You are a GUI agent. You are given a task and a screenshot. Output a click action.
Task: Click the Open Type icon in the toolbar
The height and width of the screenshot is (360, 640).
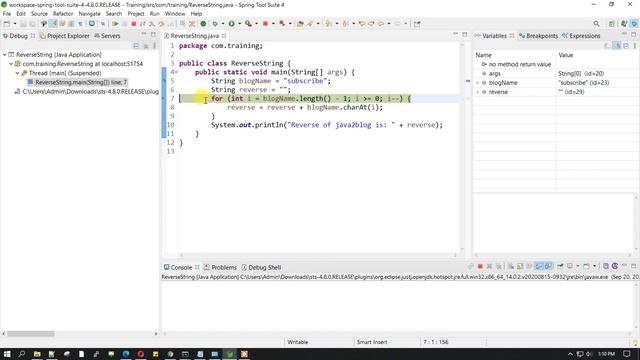pyautogui.click(x=300, y=24)
